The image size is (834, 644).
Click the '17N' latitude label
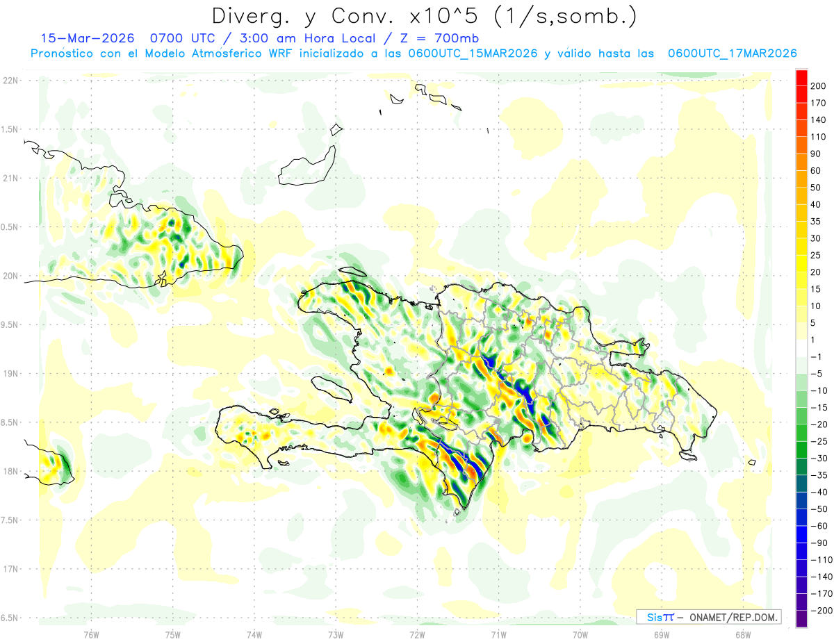[10, 569]
